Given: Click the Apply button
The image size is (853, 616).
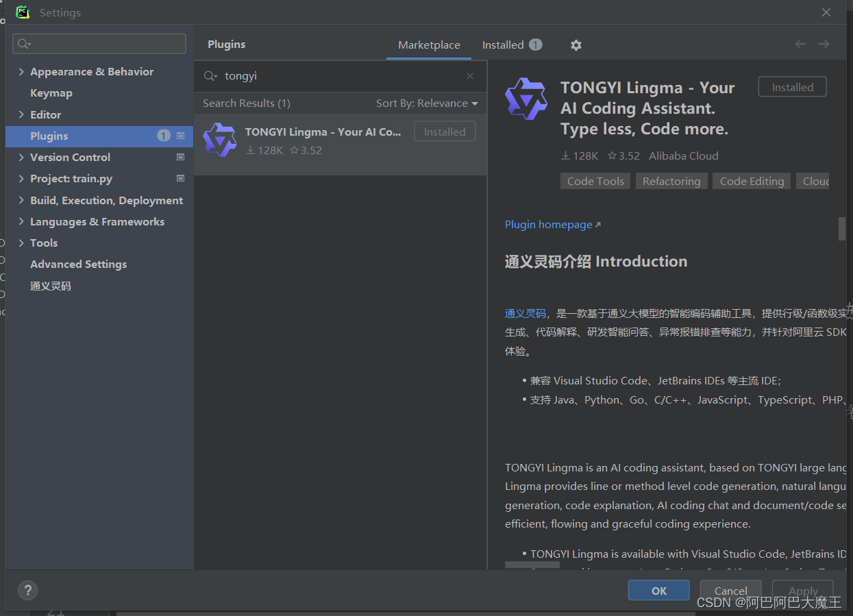Looking at the screenshot, I should coord(803,591).
